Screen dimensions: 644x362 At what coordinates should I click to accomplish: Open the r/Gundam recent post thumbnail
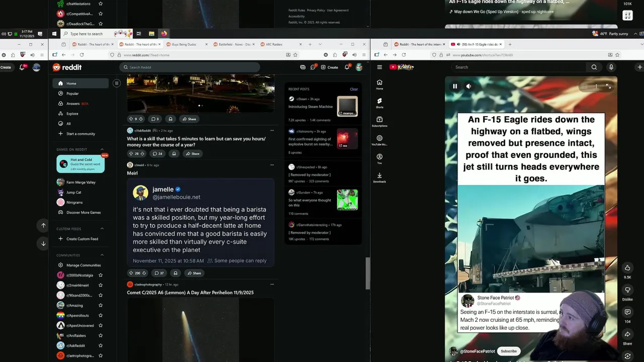pos(347,200)
